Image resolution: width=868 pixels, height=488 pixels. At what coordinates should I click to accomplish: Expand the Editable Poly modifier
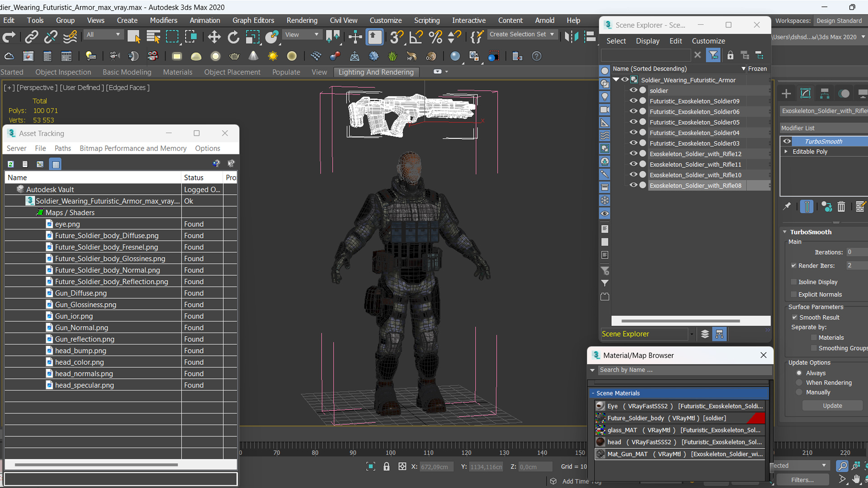pyautogui.click(x=786, y=151)
